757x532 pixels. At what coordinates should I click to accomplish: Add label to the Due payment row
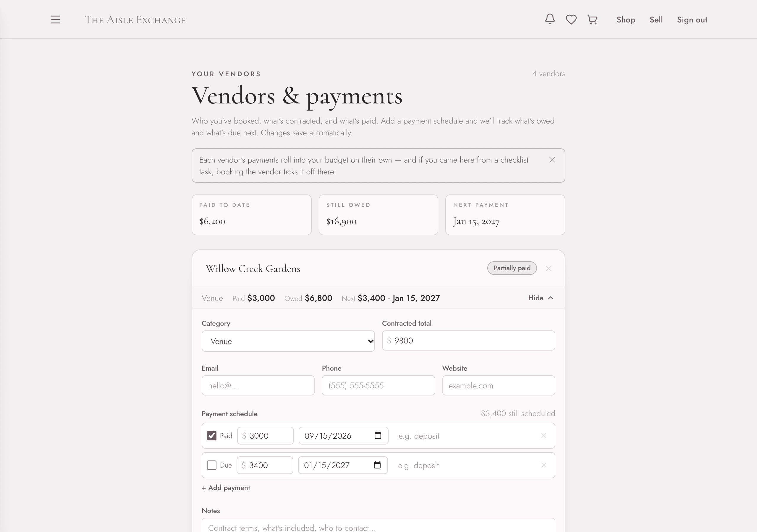pyautogui.click(x=465, y=465)
